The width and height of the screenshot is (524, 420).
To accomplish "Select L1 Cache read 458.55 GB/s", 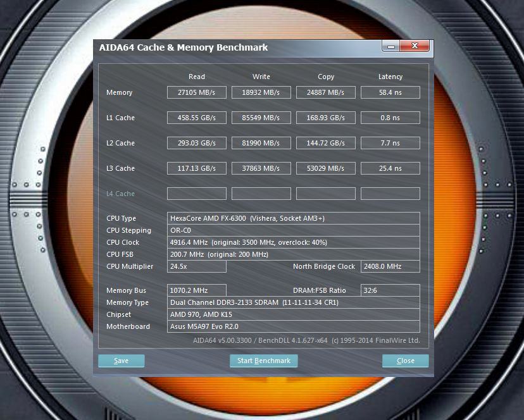I will tap(196, 118).
